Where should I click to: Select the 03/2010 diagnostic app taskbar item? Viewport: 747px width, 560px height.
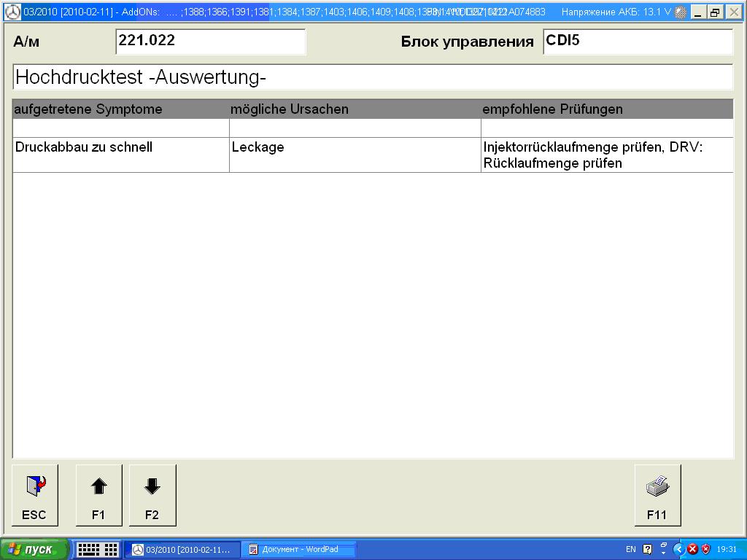point(182,550)
